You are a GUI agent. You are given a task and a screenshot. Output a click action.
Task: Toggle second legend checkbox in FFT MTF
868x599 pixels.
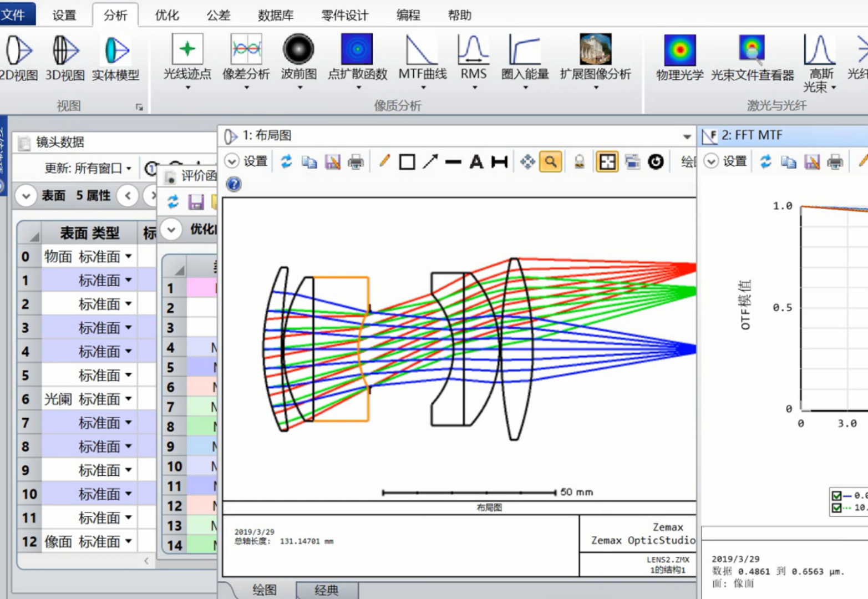[836, 507]
